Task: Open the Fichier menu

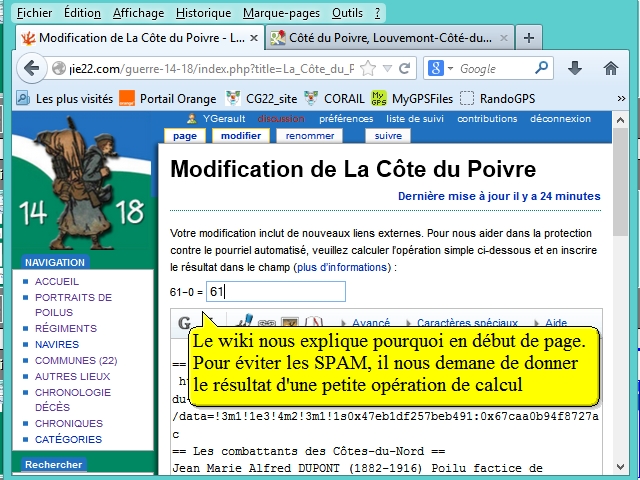Action: click(34, 13)
